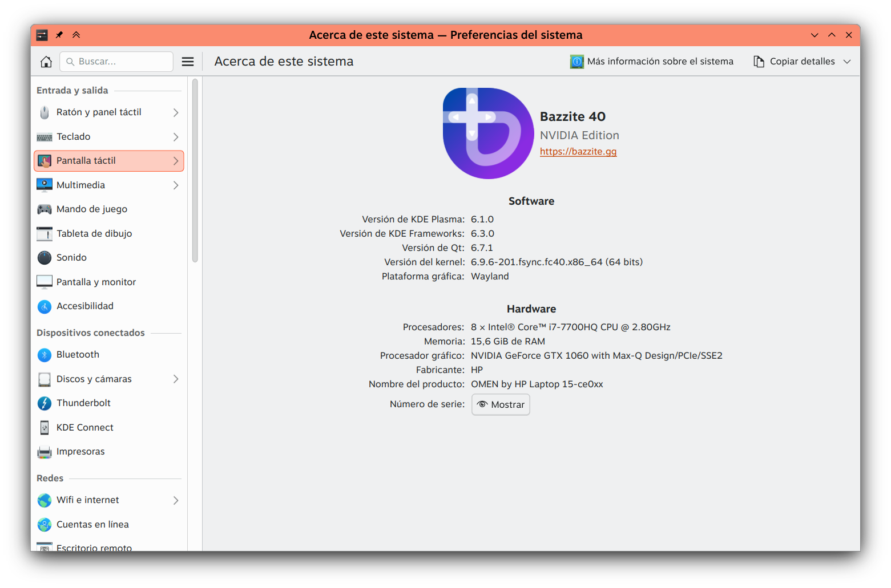Image resolution: width=891 pixels, height=588 pixels.
Task: Click the Qt version value 6.7.1
Action: tap(482, 248)
